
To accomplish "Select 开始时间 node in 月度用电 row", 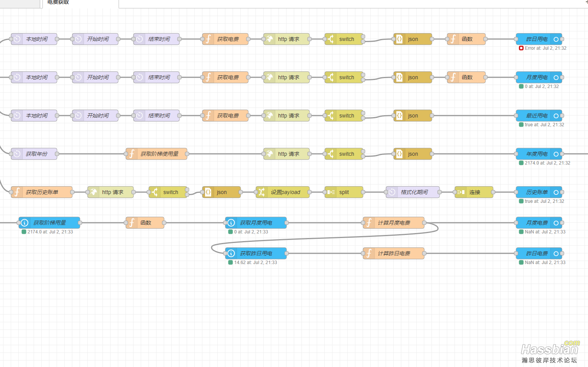I will 95,77.
